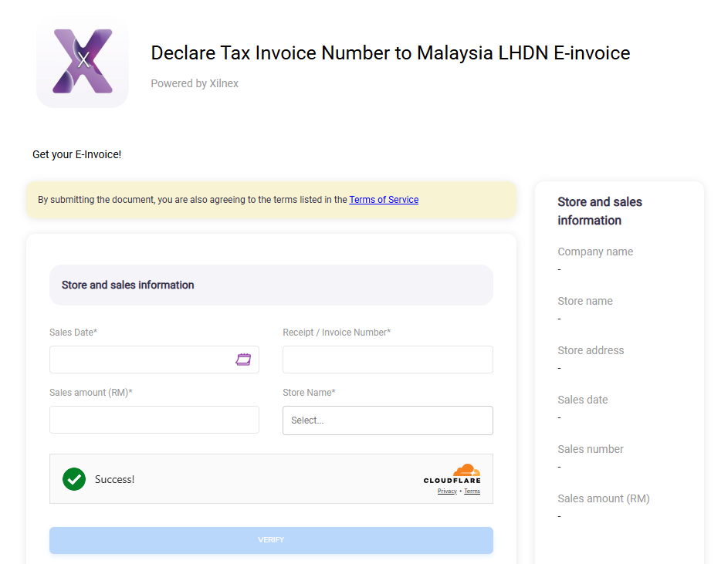
Task: Open the Cloudflare Terms link
Action: [472, 491]
